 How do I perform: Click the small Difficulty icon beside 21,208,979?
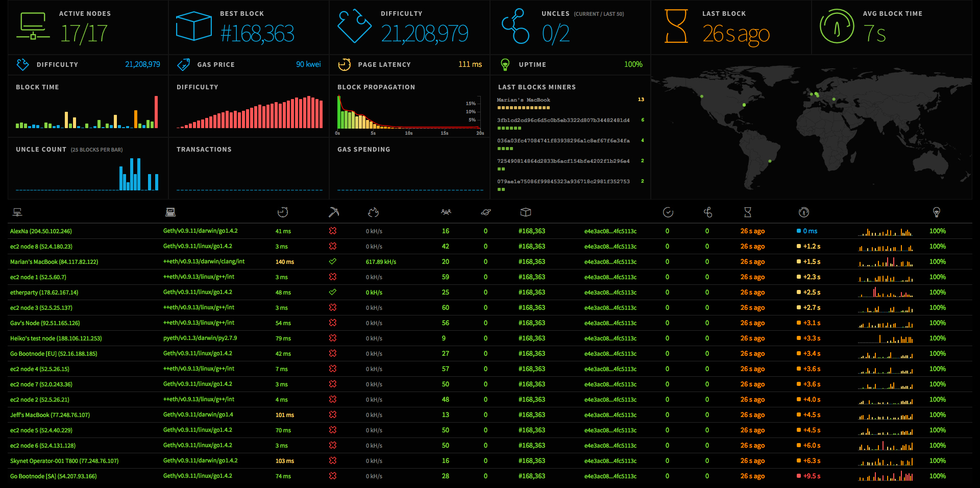pyautogui.click(x=22, y=64)
